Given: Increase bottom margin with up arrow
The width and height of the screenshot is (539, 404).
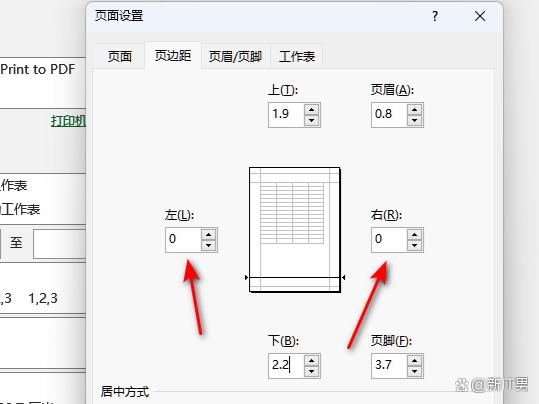Looking at the screenshot, I should click(x=311, y=361).
